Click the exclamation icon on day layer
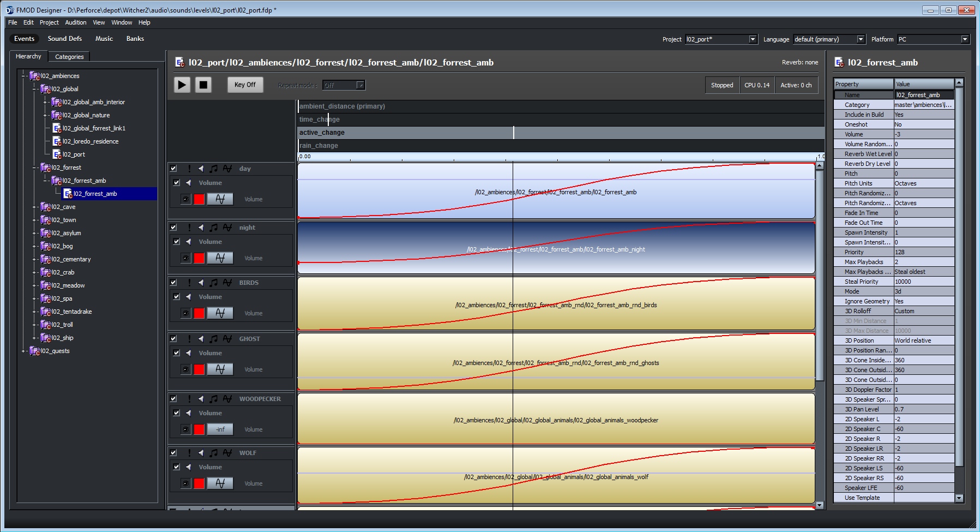 pyautogui.click(x=189, y=169)
